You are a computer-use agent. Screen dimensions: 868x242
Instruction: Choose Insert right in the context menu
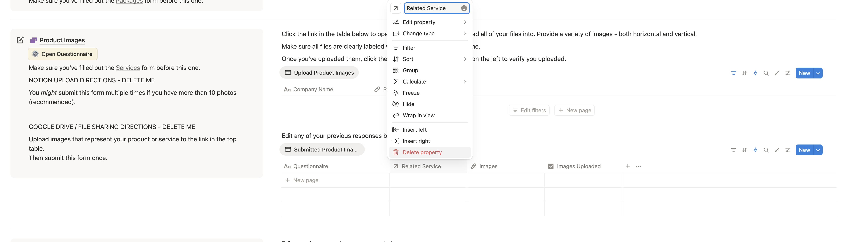pos(416,141)
